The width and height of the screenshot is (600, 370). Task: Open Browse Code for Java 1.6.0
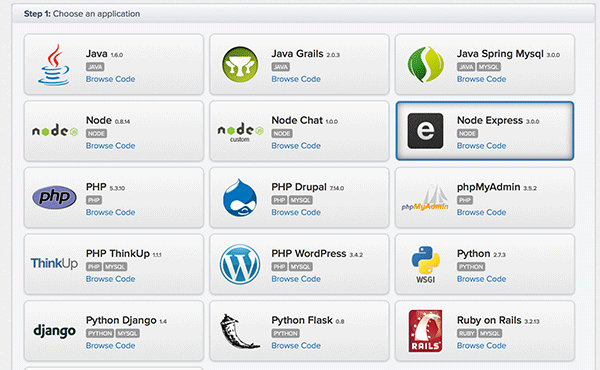pos(110,79)
